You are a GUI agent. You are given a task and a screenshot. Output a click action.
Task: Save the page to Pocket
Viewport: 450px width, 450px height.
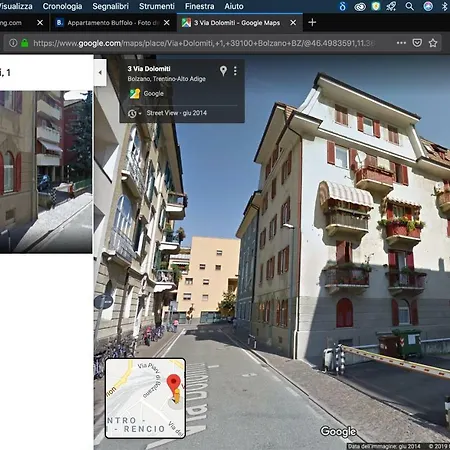point(417,43)
